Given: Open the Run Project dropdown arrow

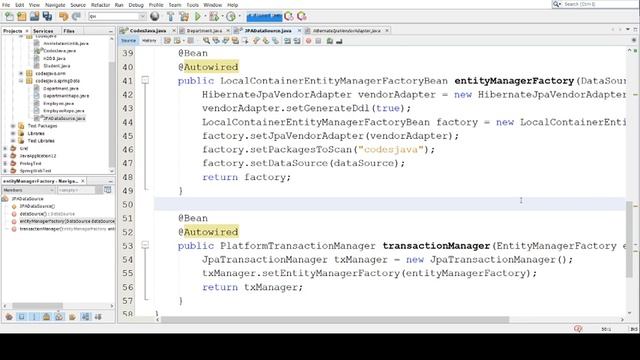Looking at the screenshot, I should (204, 16).
